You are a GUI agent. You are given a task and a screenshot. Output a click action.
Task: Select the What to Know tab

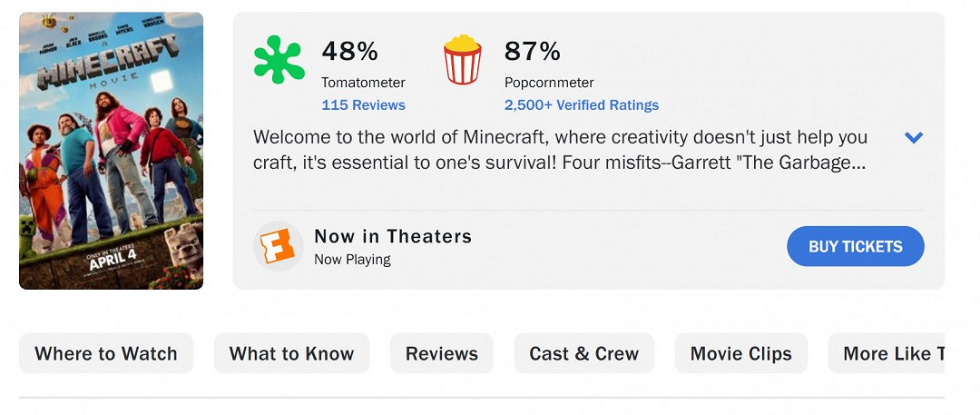(x=291, y=353)
